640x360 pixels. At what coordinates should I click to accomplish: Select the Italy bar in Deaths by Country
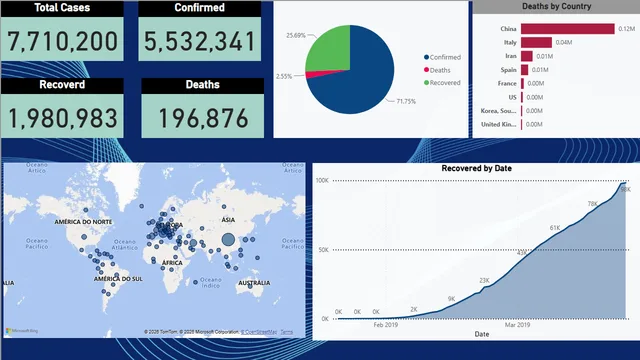(x=536, y=42)
